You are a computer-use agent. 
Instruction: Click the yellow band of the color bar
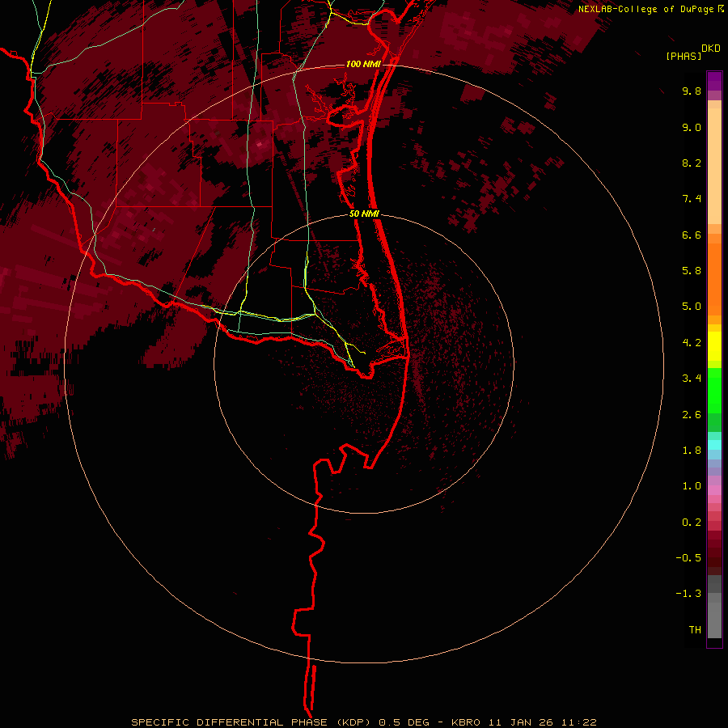(714, 346)
